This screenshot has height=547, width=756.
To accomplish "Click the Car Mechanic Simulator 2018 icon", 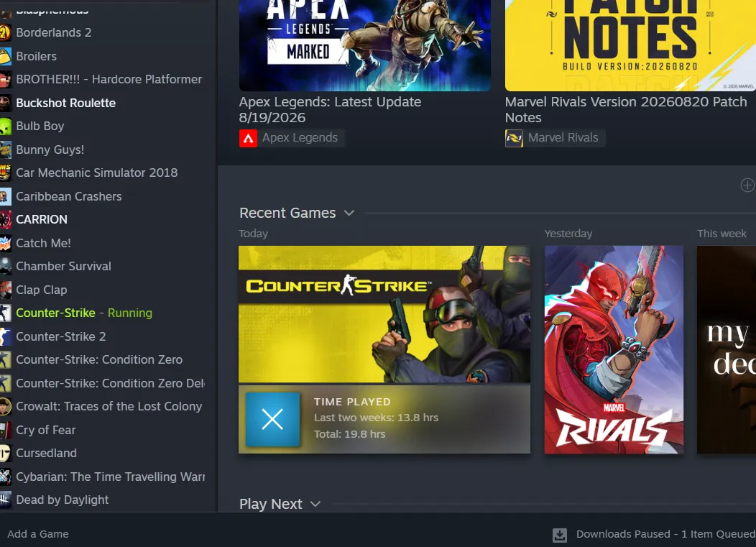I will point(5,173).
